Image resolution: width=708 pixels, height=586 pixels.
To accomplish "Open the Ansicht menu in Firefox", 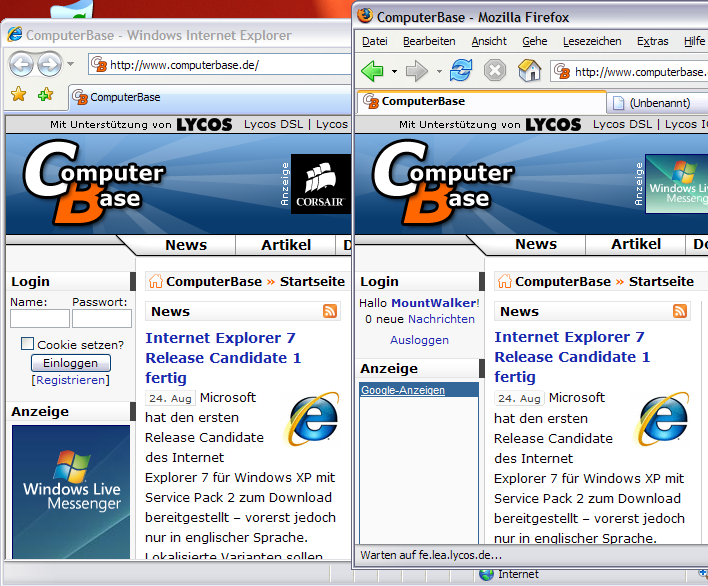I will 489,41.
